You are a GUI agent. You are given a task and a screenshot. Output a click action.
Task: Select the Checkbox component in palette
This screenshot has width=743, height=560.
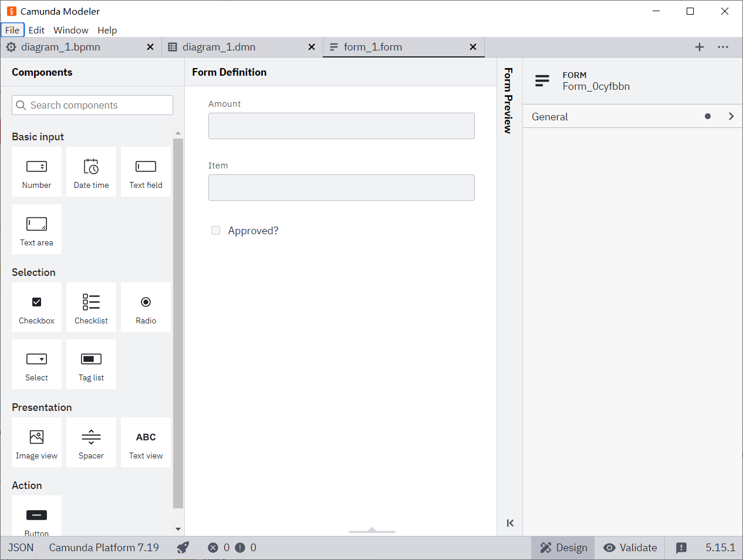coord(36,307)
